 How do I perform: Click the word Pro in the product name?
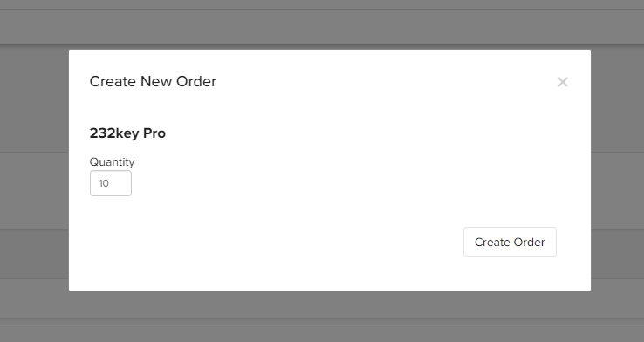[154, 133]
